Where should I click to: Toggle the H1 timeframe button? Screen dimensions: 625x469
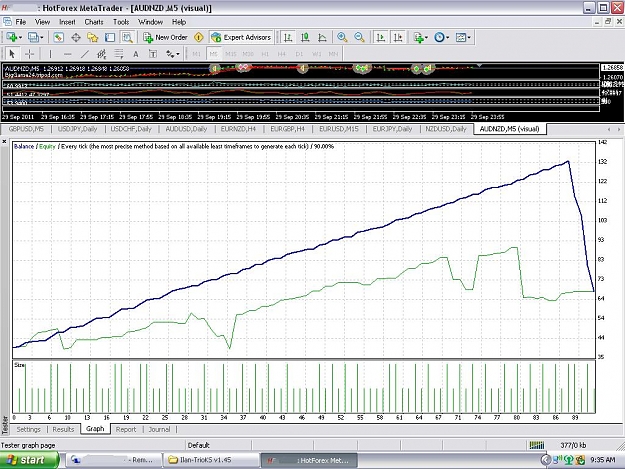pos(265,54)
